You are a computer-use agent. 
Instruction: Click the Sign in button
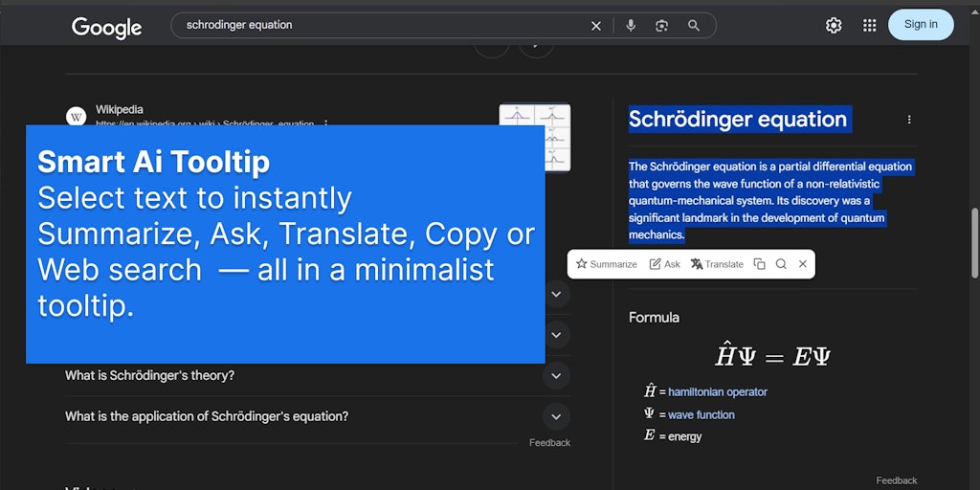[x=921, y=24]
